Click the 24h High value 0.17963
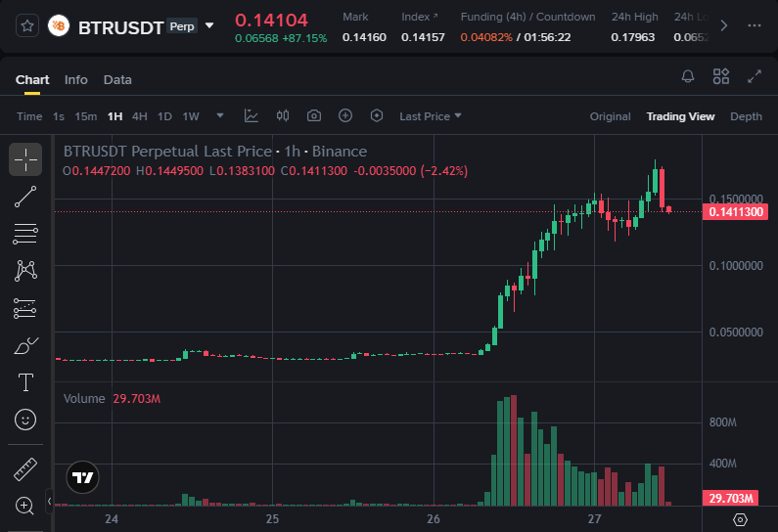Viewport: 778px width, 532px height. 632,37
